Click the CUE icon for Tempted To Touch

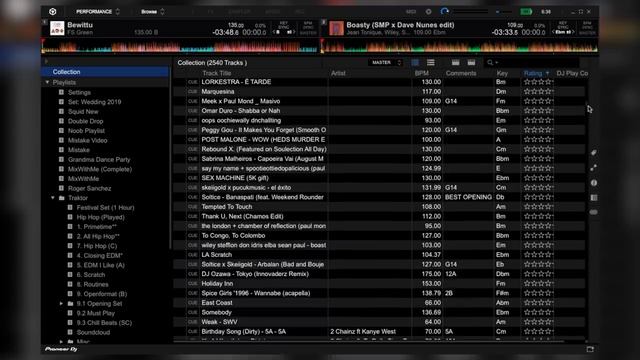(192, 207)
